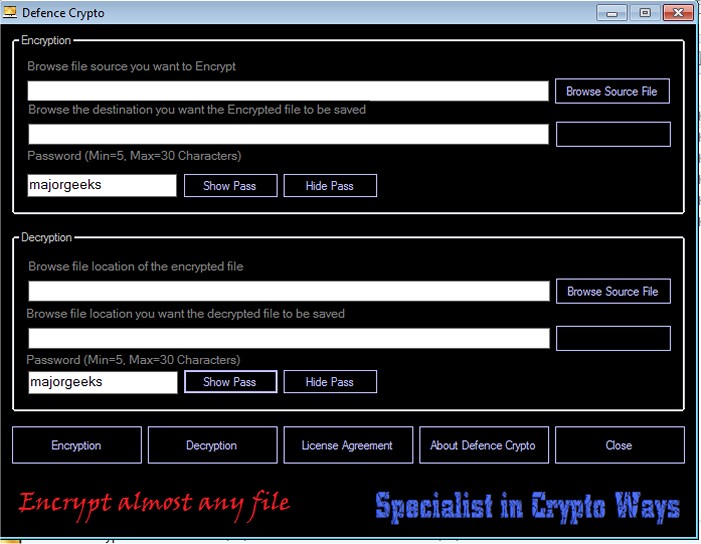Click the Close button in bottom row
Viewport: 701px width, 544px height.
pyautogui.click(x=620, y=445)
